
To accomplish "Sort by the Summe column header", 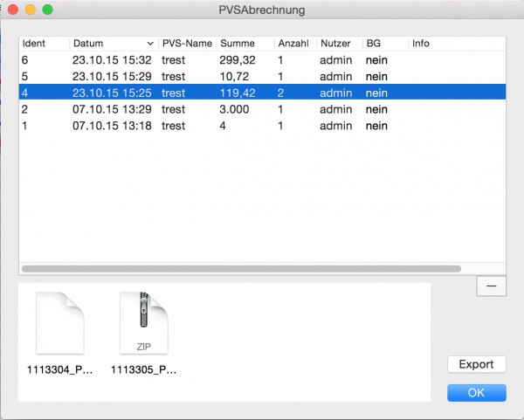I will pyautogui.click(x=238, y=44).
